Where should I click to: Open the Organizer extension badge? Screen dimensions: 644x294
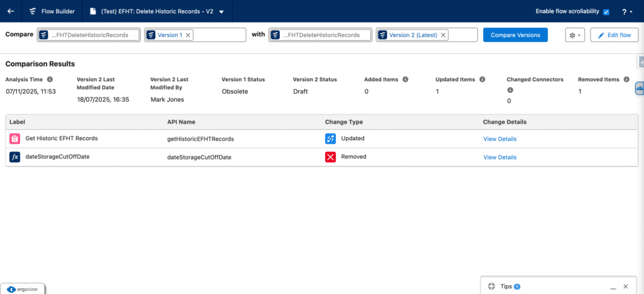[x=23, y=289]
